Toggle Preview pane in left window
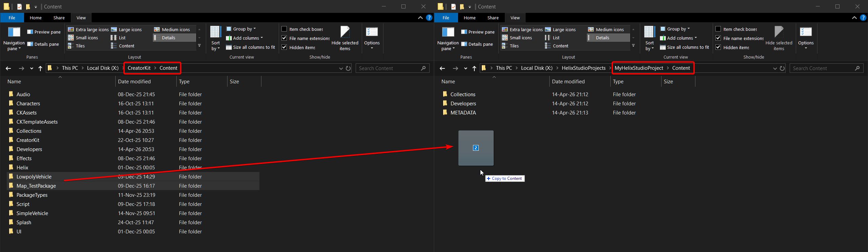The height and width of the screenshot is (252, 868). coord(44,32)
